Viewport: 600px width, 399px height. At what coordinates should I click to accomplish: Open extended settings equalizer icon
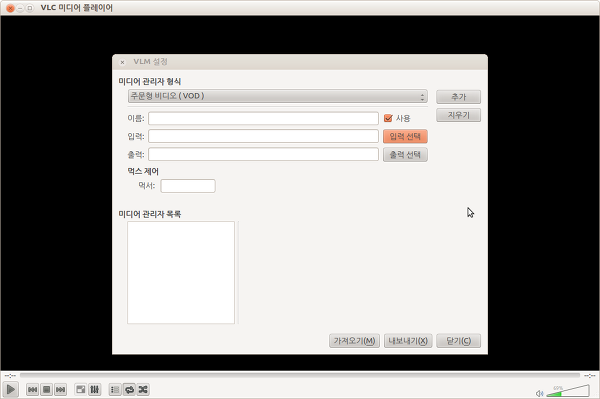pyautogui.click(x=95, y=389)
